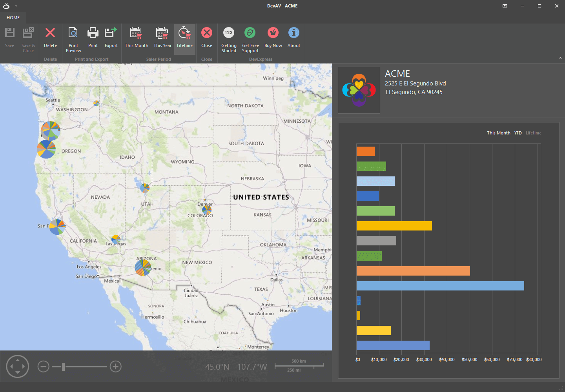Click the map zoom slider handle

click(63, 367)
